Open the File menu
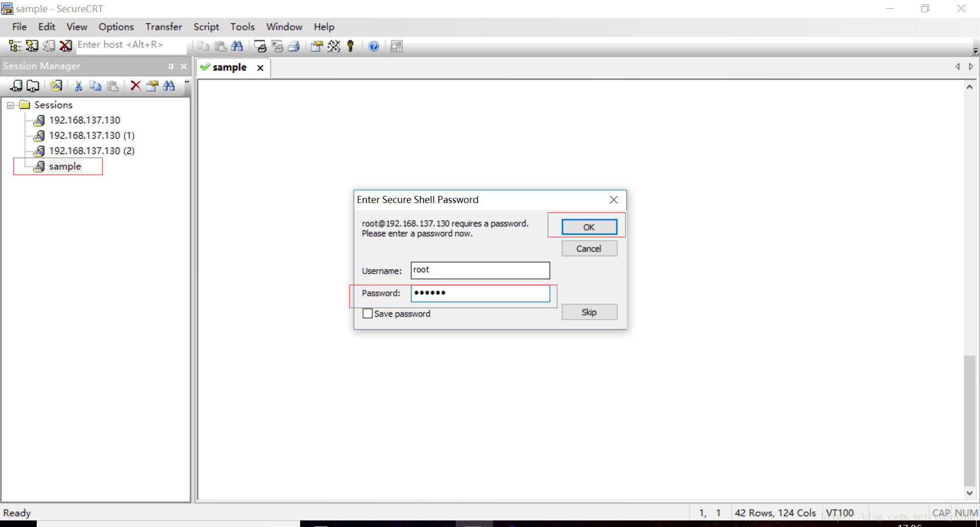This screenshot has height=527, width=980. [x=19, y=27]
